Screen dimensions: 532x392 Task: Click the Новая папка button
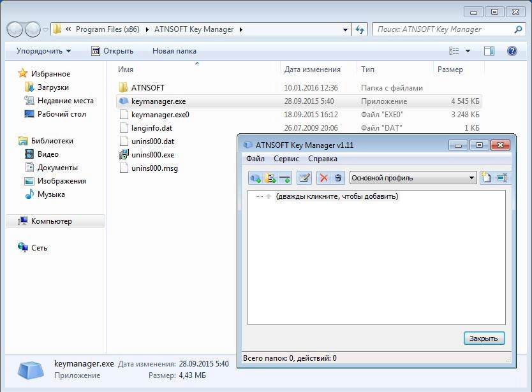(174, 51)
